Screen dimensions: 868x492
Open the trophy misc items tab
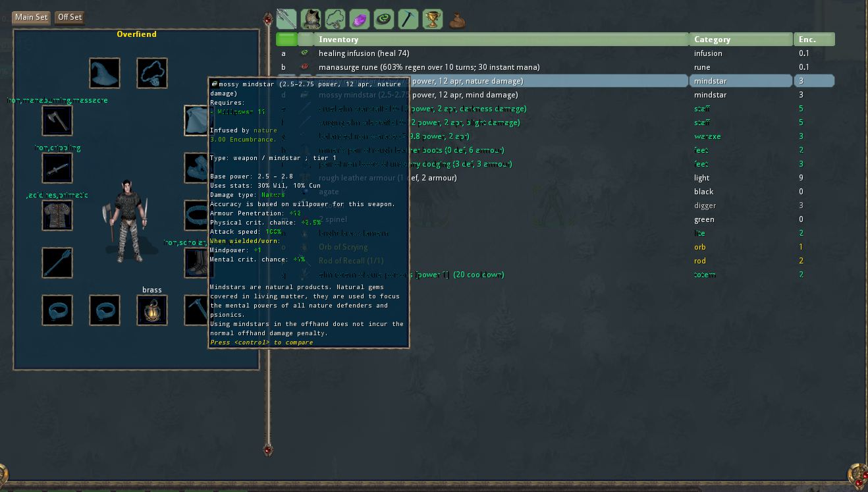coord(433,19)
